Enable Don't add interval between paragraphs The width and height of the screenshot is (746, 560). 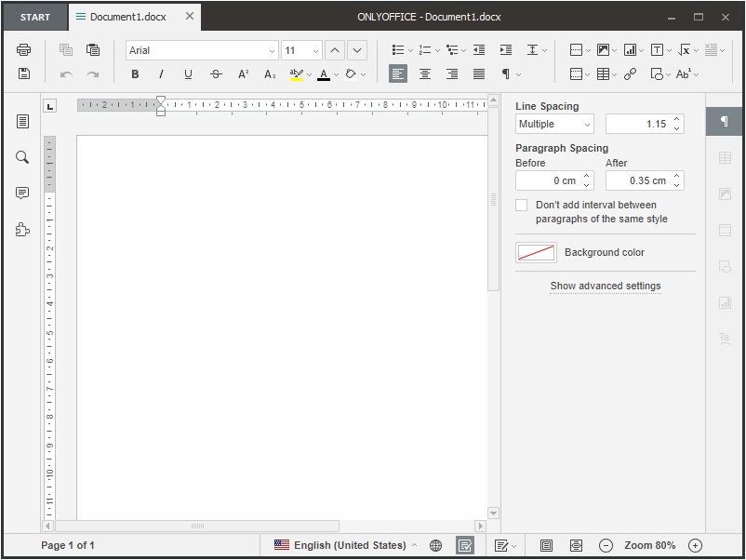tap(522, 205)
